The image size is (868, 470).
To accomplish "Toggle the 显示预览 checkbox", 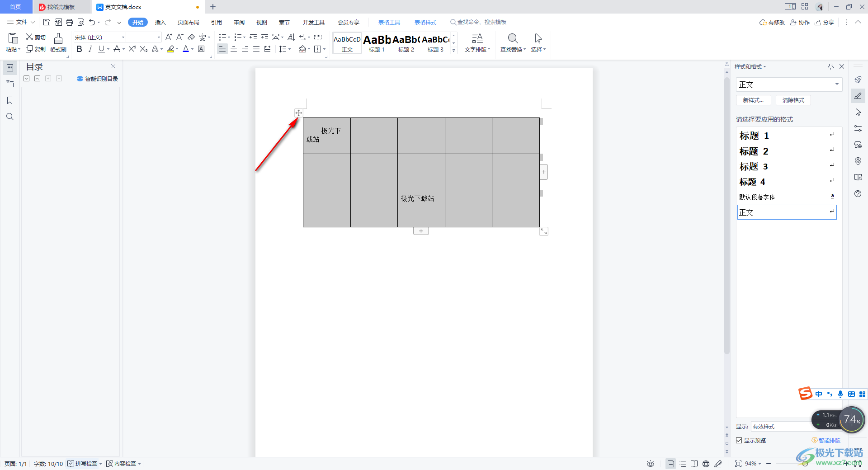I will click(739, 440).
